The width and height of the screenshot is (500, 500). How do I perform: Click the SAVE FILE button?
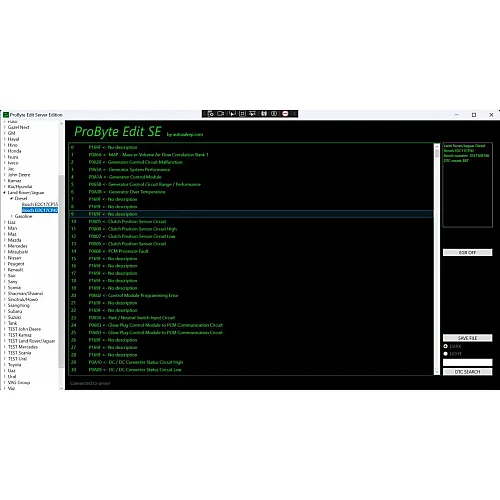[x=467, y=338]
